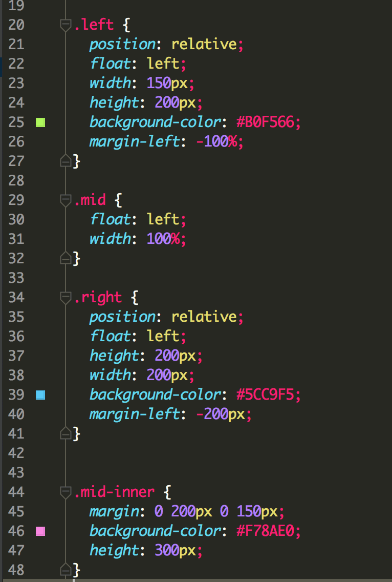Click the fold end marker on line 32
392x582 pixels.
pyautogui.click(x=66, y=259)
